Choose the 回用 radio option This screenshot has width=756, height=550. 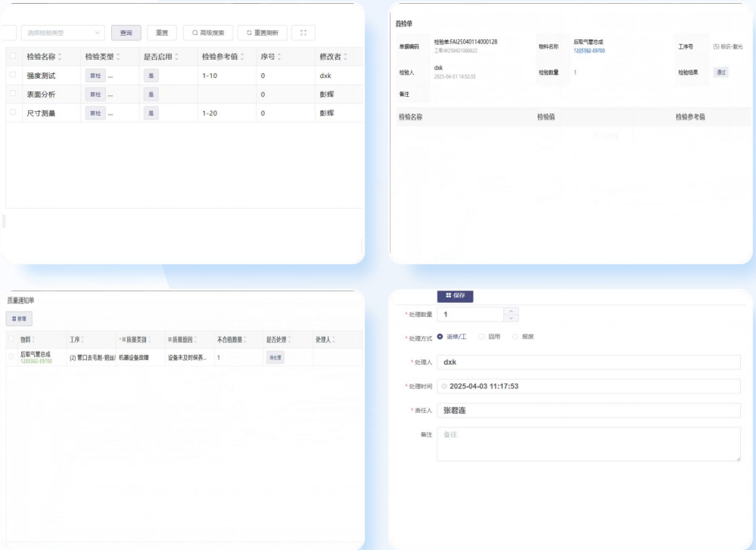click(x=482, y=337)
